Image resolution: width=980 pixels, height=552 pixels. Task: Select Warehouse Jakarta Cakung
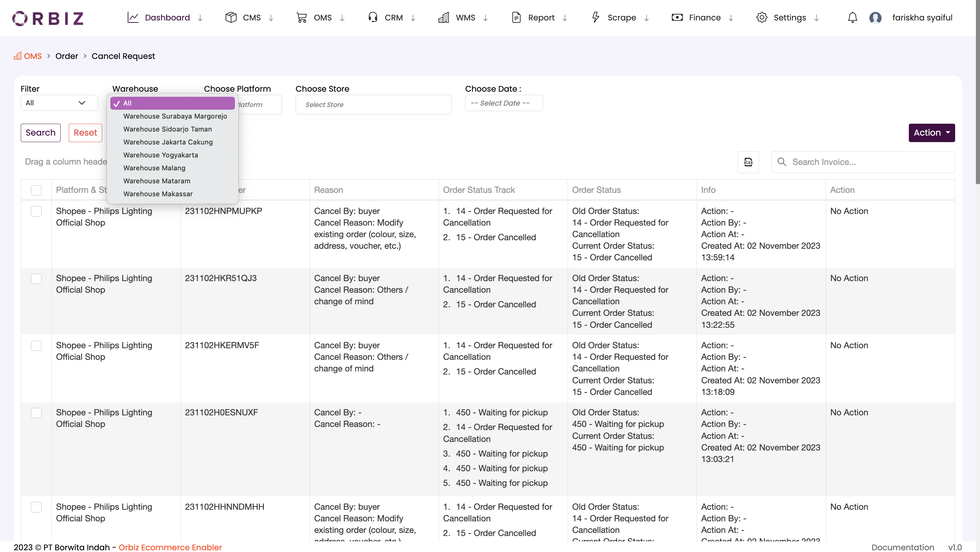[172, 142]
